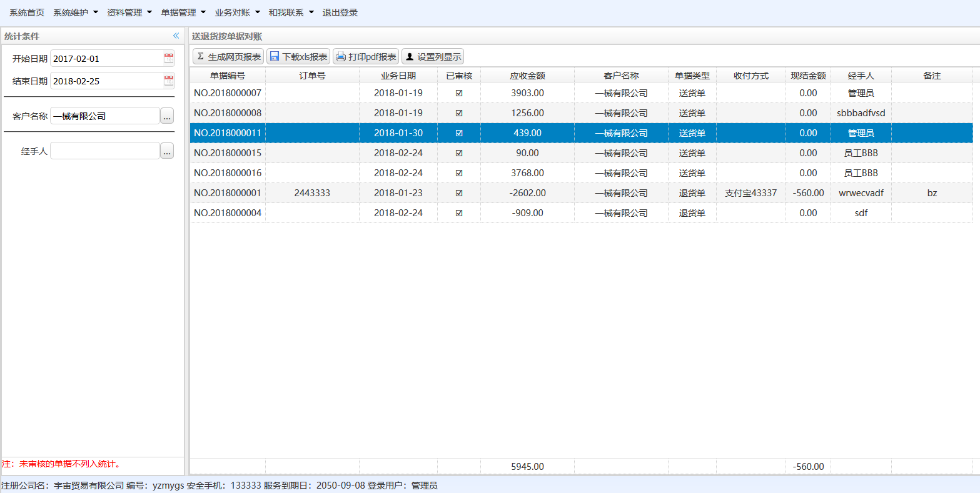
Task: Click the -560.00 total in footer
Action: [x=808, y=466]
